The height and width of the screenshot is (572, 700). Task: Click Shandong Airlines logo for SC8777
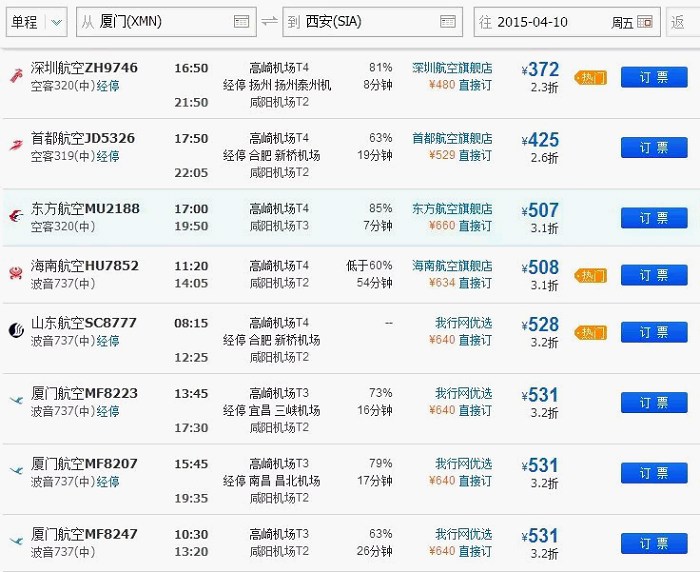point(16,330)
